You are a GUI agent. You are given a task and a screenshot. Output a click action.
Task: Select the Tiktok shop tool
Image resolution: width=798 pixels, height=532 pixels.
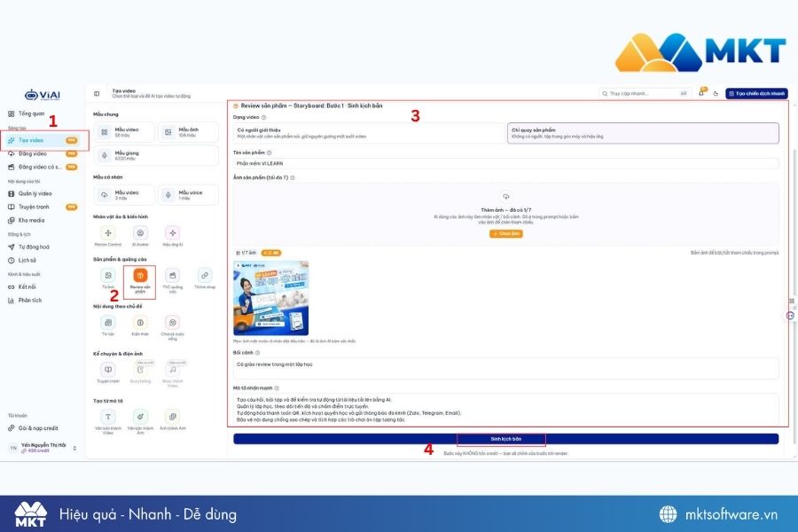point(205,278)
